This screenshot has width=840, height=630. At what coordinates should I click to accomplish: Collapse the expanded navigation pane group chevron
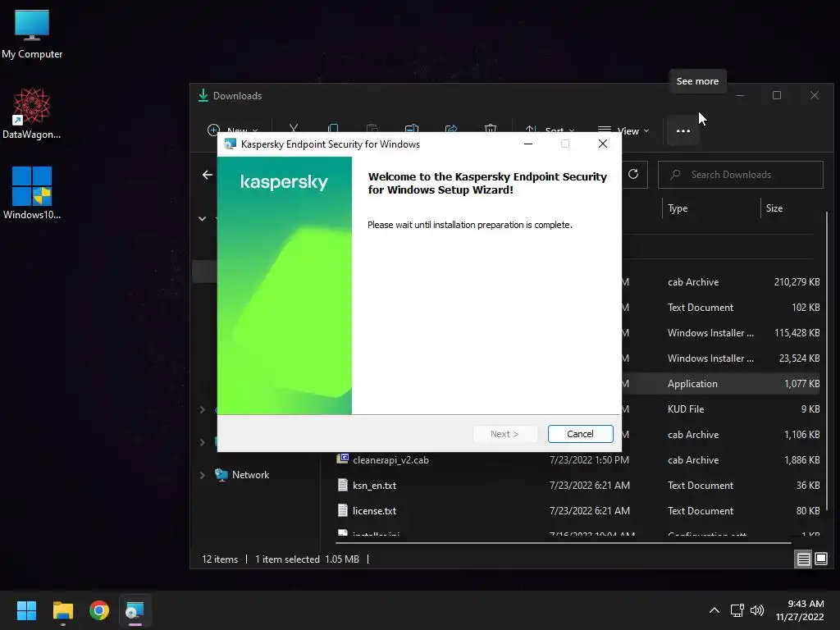(203, 218)
